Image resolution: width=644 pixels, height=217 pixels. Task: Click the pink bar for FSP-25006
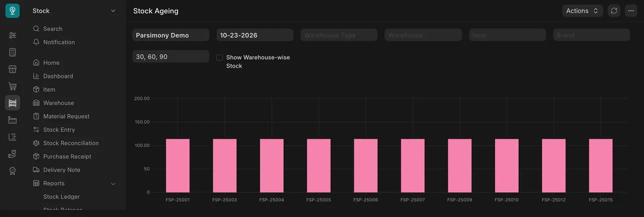click(x=366, y=166)
